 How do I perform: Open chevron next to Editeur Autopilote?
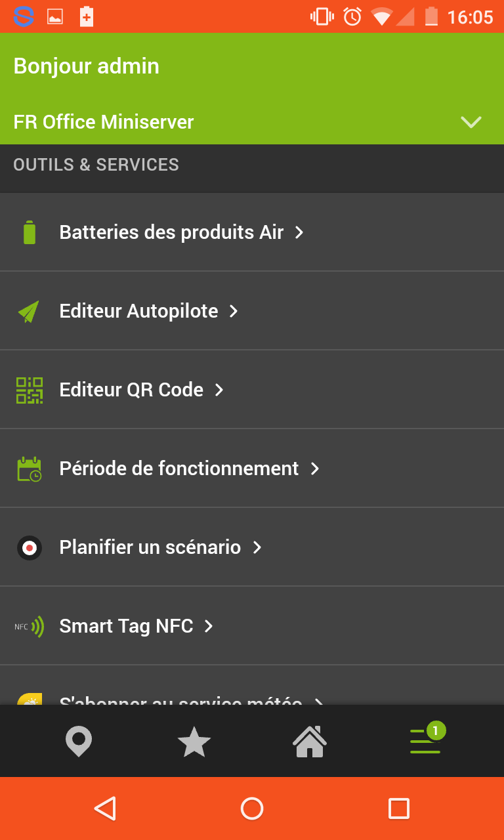click(x=234, y=311)
